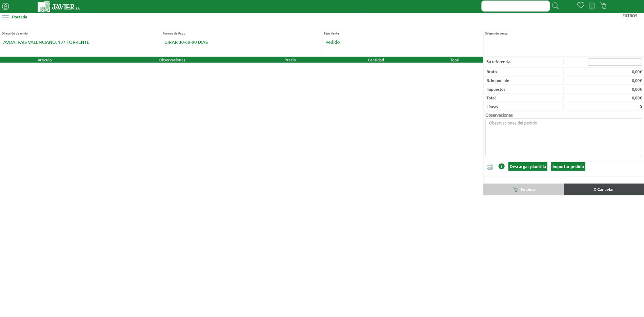Open the hamburger navigation menu

click(x=5, y=17)
